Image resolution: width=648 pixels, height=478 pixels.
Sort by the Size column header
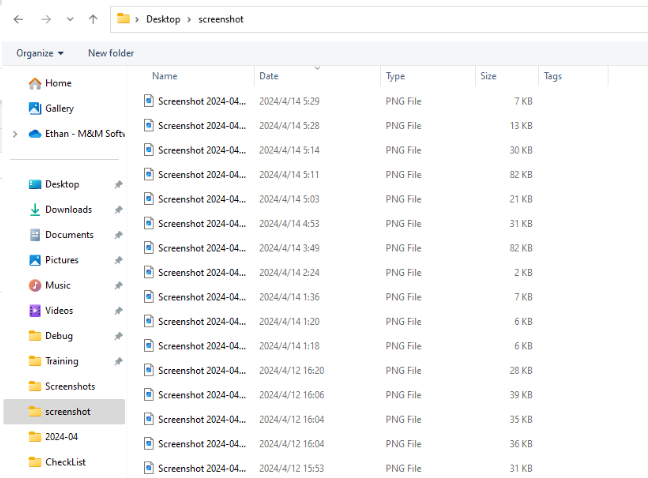coord(488,76)
